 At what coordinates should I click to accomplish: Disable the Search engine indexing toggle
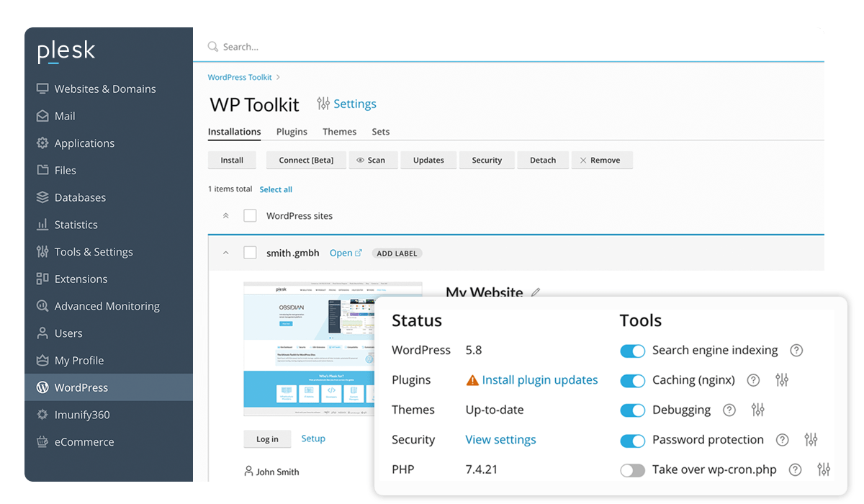(632, 351)
